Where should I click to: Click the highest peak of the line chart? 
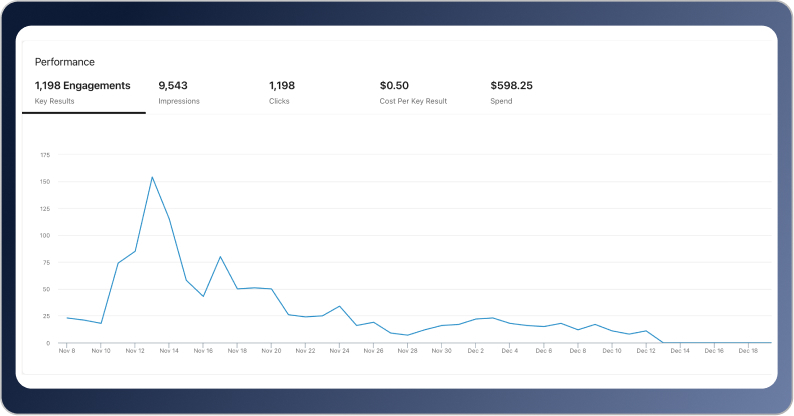click(x=152, y=177)
